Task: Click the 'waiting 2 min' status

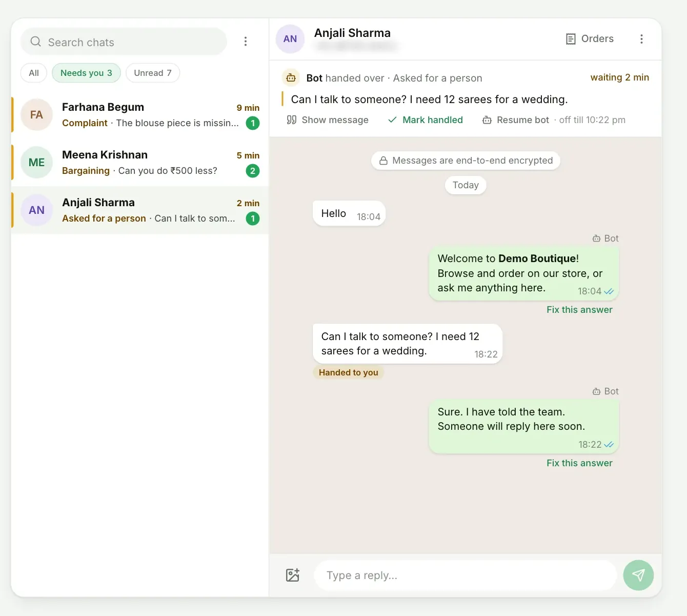Action: point(619,77)
